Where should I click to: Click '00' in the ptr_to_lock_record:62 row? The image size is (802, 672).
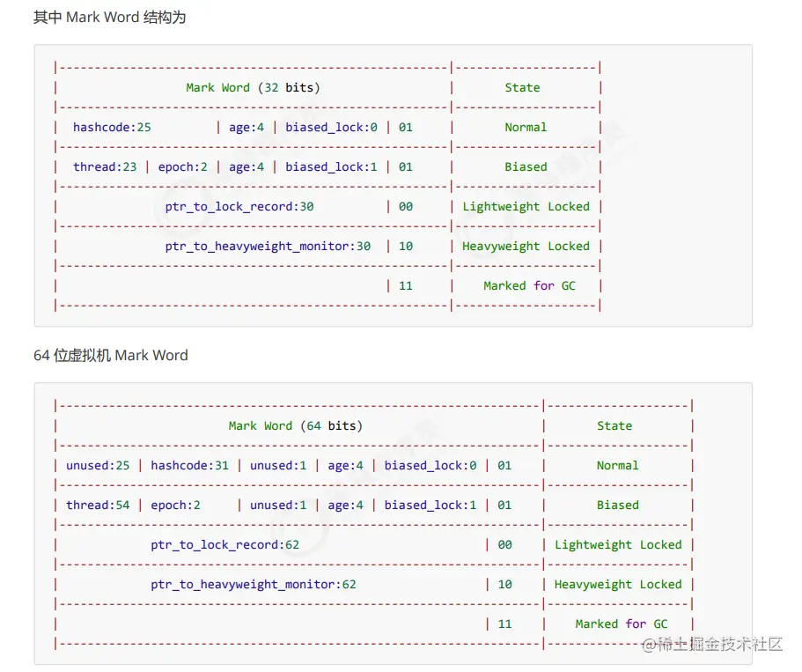click(x=504, y=544)
